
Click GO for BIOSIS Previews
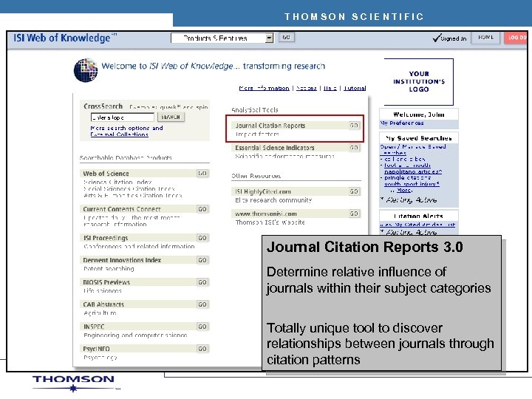point(202,282)
